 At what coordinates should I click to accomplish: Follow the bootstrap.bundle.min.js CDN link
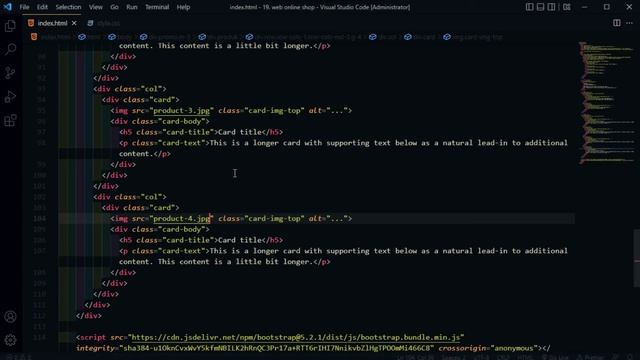click(296, 338)
